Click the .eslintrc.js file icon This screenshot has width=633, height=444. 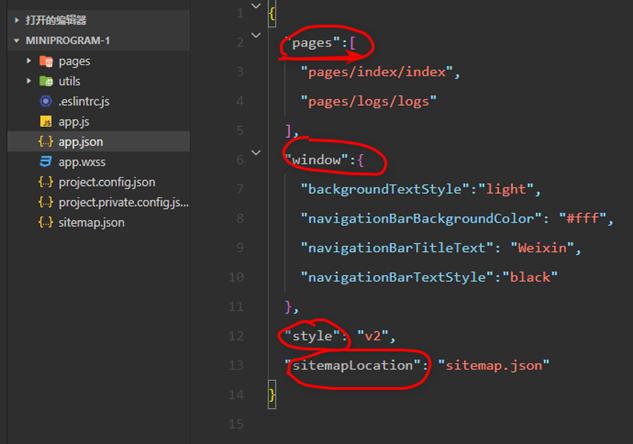45,101
